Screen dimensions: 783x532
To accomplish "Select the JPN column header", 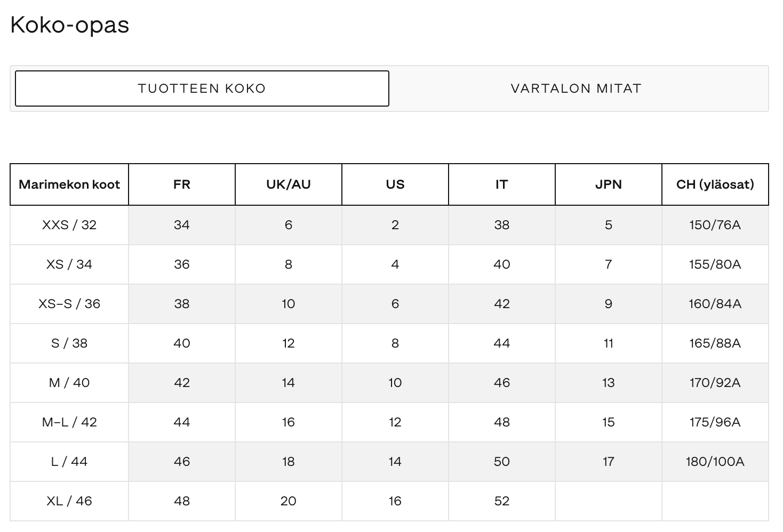I will [x=609, y=184].
